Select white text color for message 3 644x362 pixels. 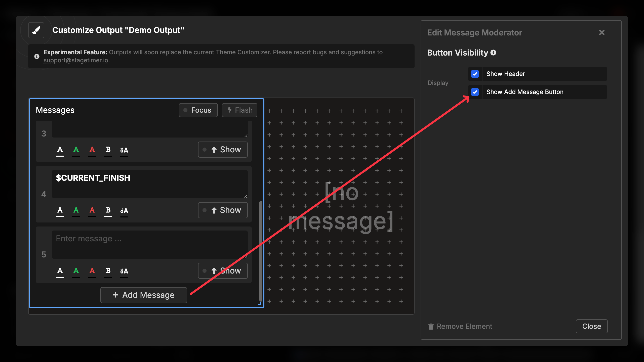[x=60, y=150]
